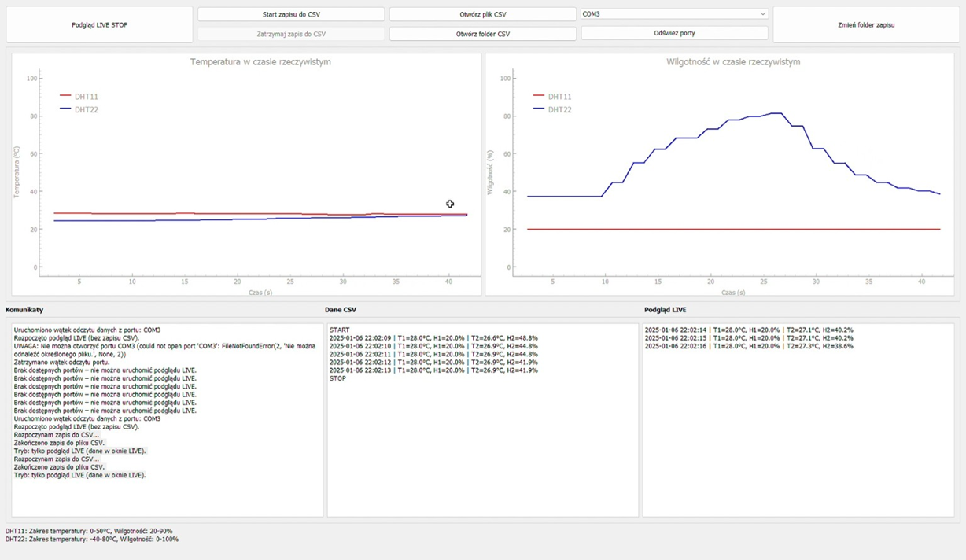Image resolution: width=966 pixels, height=560 pixels.
Task: Click the blue DHT22 legend line in temperature chart
Action: coord(65,109)
